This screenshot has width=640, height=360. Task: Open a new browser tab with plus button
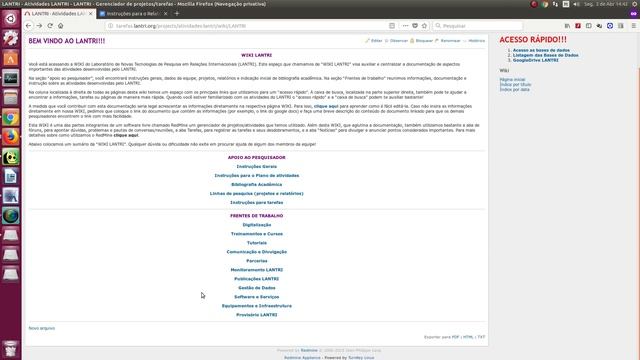pos(177,13)
